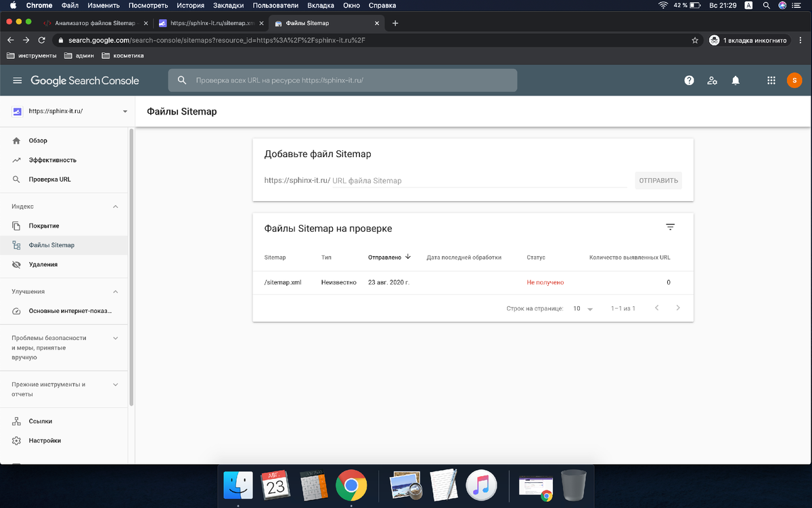Image resolution: width=812 pixels, height=508 pixels.
Task: Launch Chrome from the dock
Action: 351,485
